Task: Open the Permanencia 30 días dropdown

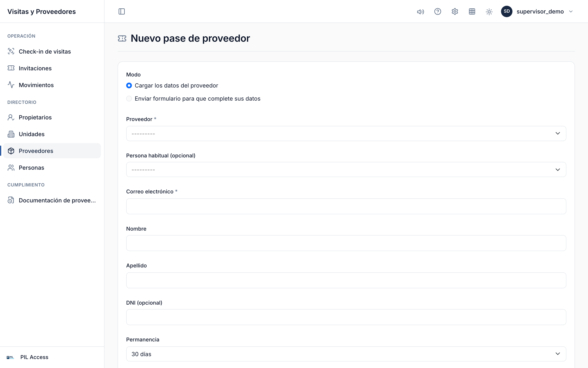Action: pyautogui.click(x=346, y=354)
